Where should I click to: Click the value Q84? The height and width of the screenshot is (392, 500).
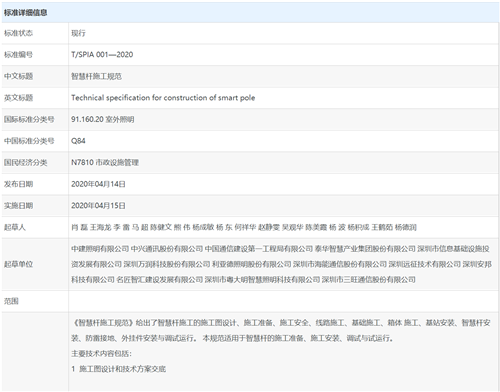tap(78, 141)
